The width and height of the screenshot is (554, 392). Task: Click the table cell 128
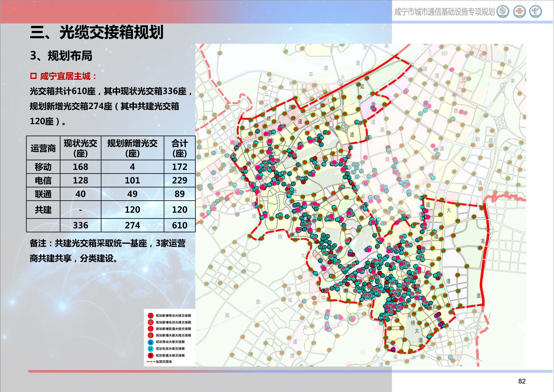tap(81, 180)
